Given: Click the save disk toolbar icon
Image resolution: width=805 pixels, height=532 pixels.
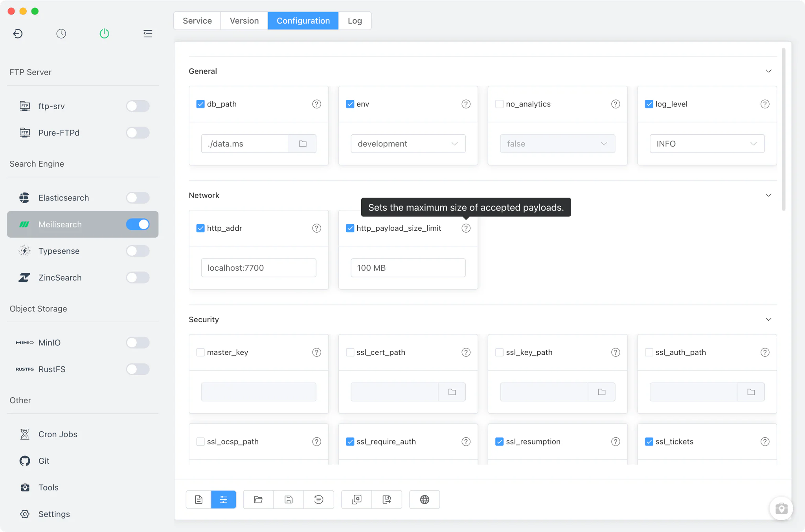Looking at the screenshot, I should 289,499.
